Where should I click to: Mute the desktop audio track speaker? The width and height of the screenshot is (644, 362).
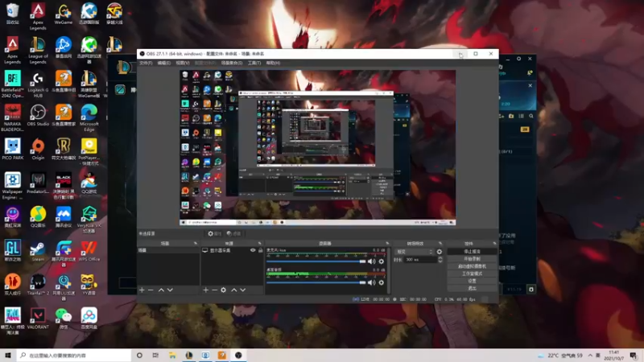(x=371, y=282)
